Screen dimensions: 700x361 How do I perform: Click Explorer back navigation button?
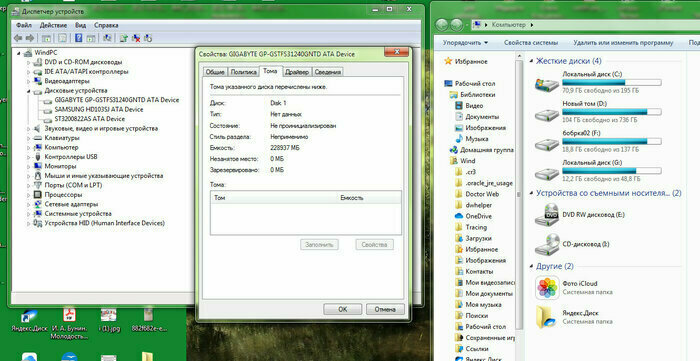442,25
